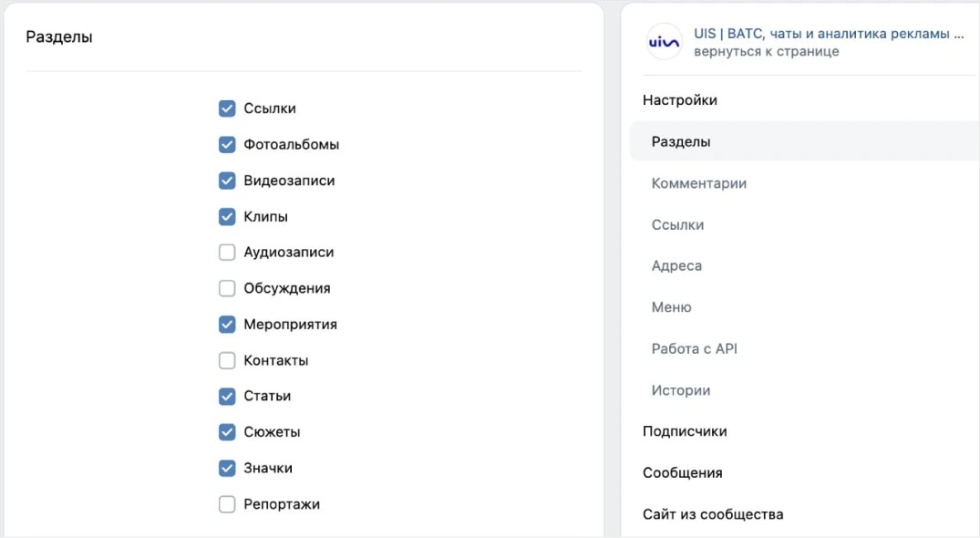This screenshot has height=538, width=980.
Task: Expand the Подписчики section
Action: click(685, 431)
